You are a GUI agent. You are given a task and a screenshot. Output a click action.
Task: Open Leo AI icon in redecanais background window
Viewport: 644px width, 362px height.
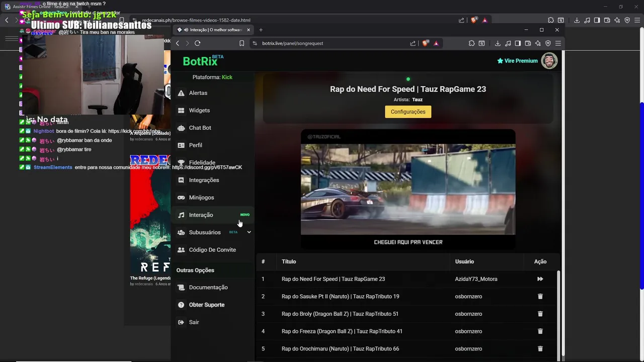point(617,20)
